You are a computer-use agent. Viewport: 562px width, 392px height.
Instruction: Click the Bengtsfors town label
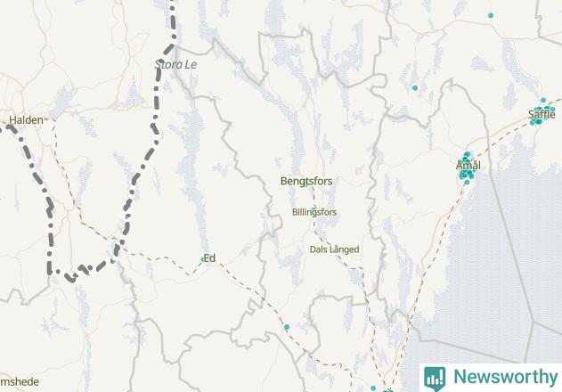tap(306, 181)
